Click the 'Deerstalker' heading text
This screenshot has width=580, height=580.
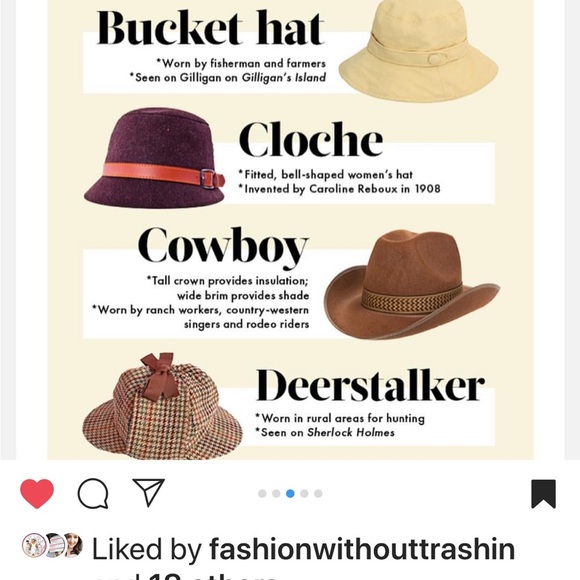370,385
